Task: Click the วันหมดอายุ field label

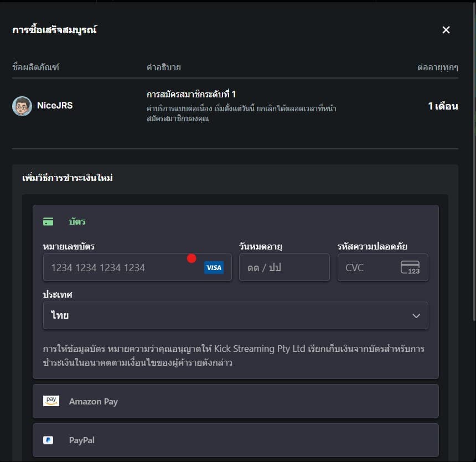Action: point(261,246)
